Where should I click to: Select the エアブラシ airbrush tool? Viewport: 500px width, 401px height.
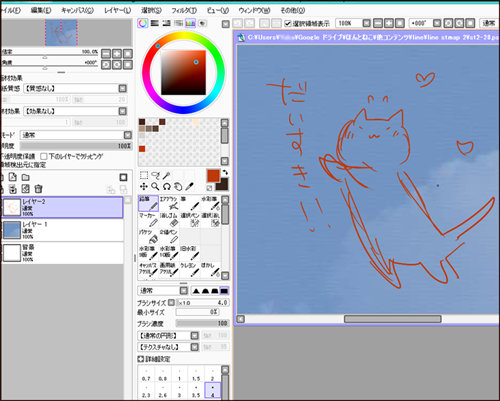click(x=169, y=203)
